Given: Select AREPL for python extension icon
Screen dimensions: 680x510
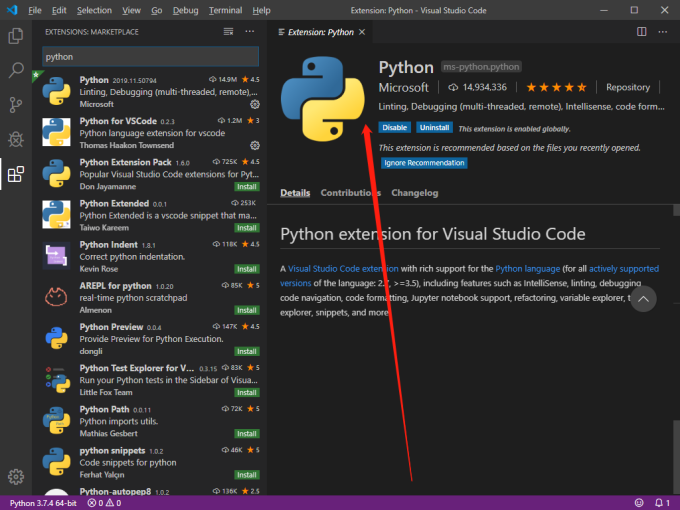Looking at the screenshot, I should pyautogui.click(x=56, y=297).
